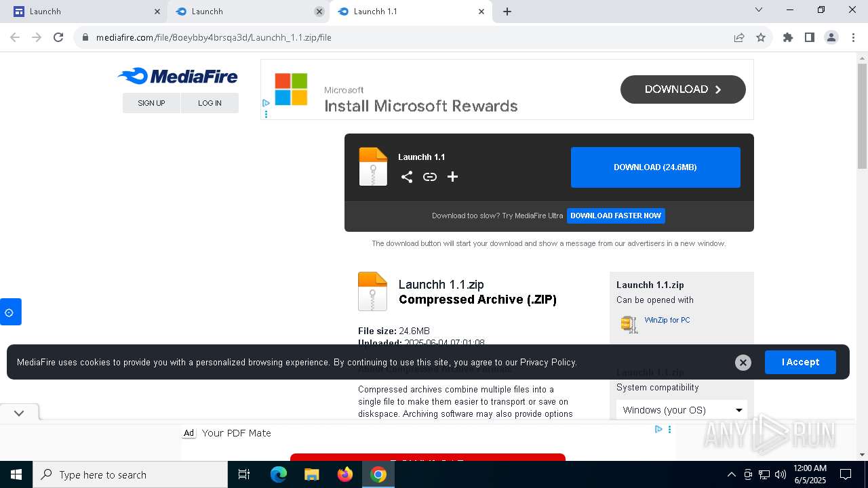Copy link with the chain icon
This screenshot has height=488, width=868.
[x=430, y=177]
